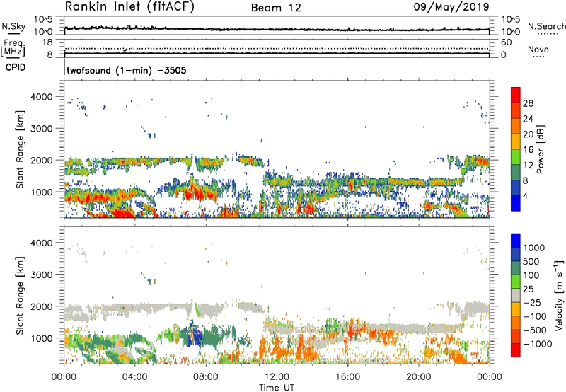
Task: Click the '-100' tick on the Velocity colorbar
Action: tap(535, 316)
